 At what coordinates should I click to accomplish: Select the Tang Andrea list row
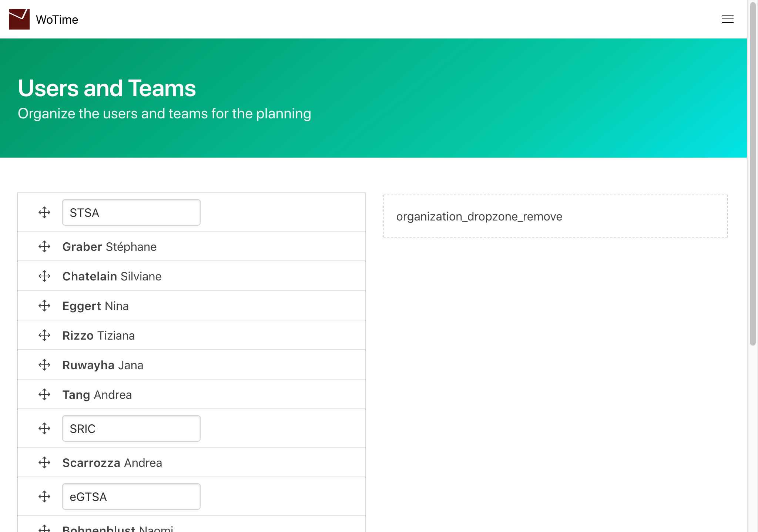[x=222, y=394]
